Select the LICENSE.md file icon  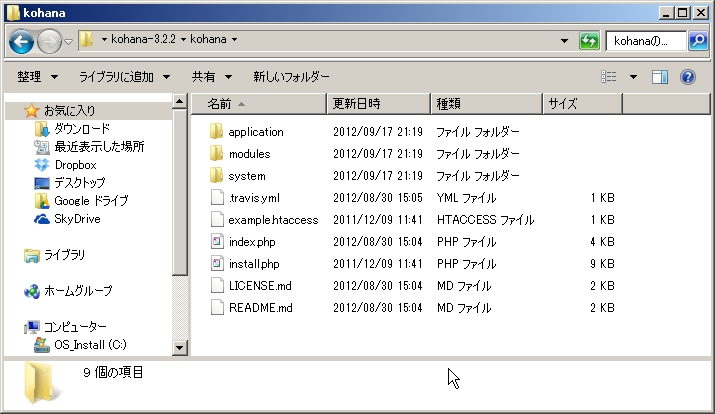218,285
